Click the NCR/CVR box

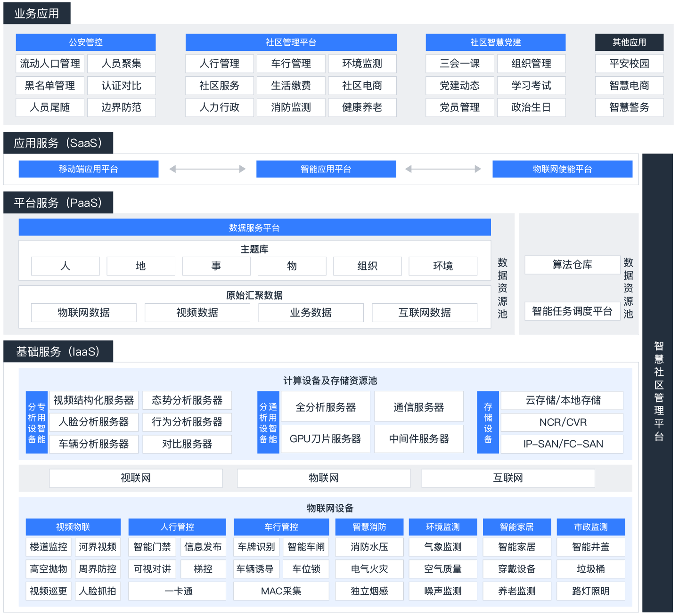click(x=562, y=422)
